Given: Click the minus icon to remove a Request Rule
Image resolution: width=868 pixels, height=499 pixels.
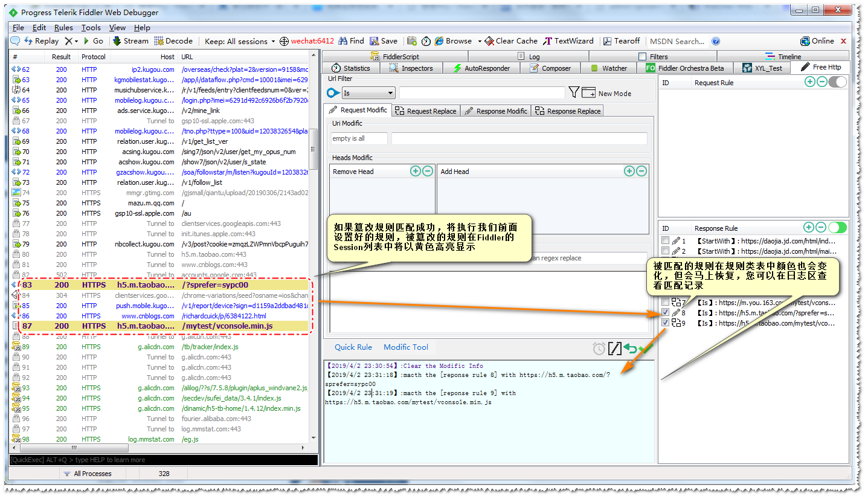Looking at the screenshot, I should click(821, 82).
